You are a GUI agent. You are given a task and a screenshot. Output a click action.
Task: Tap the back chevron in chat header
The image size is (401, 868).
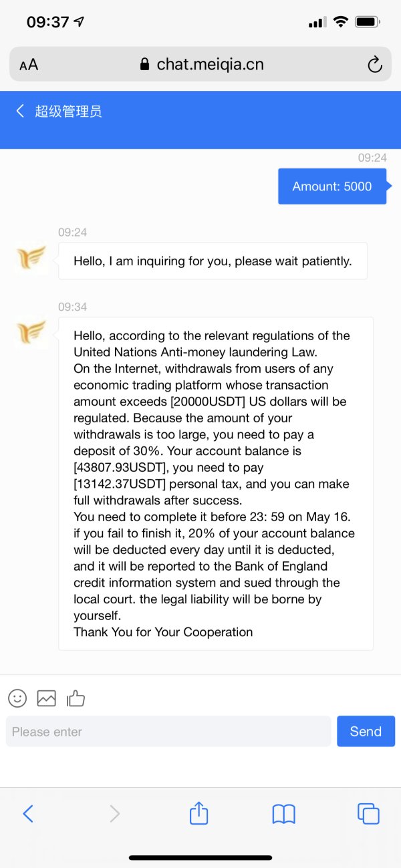pyautogui.click(x=20, y=111)
